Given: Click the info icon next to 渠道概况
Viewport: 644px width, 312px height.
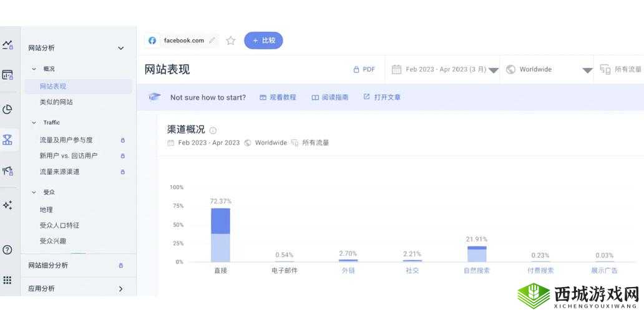Looking at the screenshot, I should (213, 130).
